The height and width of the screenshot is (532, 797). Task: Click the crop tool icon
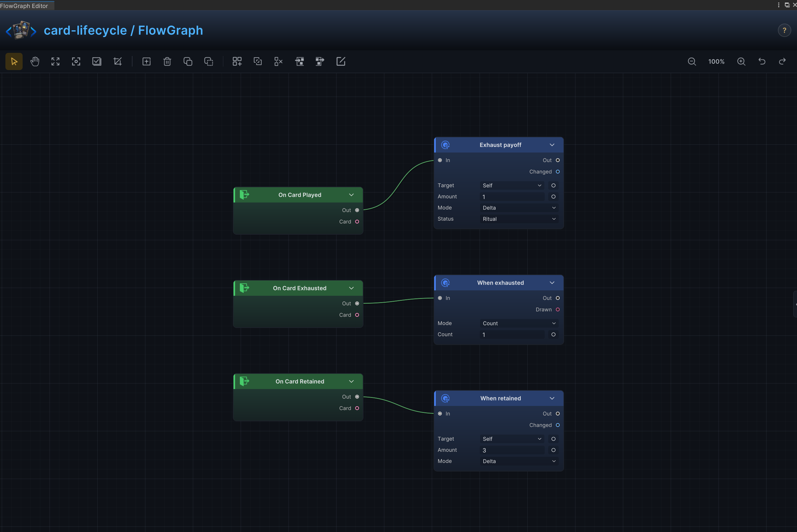[x=118, y=61]
